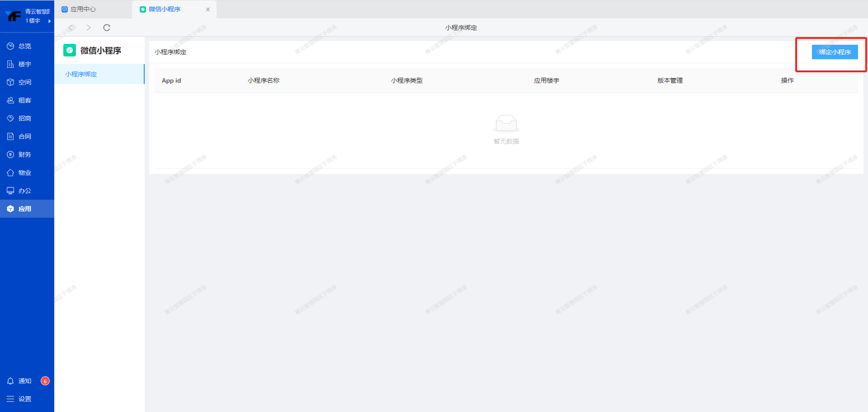The width and height of the screenshot is (868, 412).
Task: Select 小程序绑定 in the side panel
Action: coord(81,74)
